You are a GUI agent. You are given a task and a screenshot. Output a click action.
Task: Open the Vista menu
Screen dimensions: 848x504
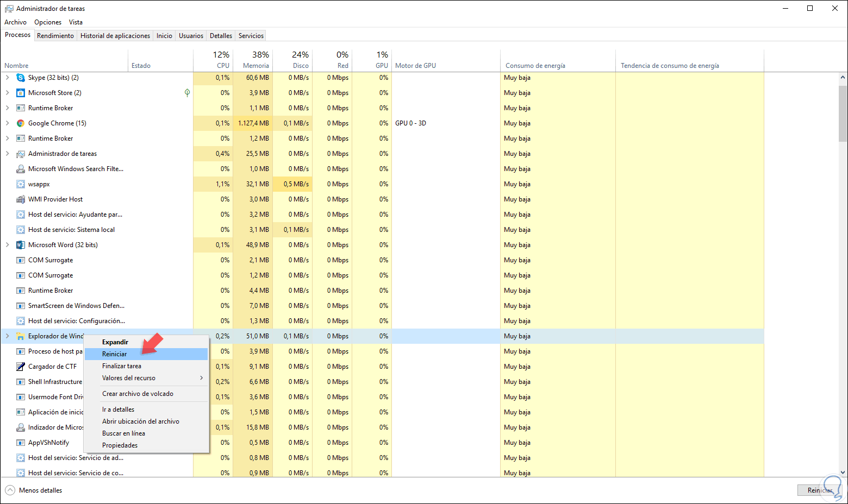(x=76, y=22)
